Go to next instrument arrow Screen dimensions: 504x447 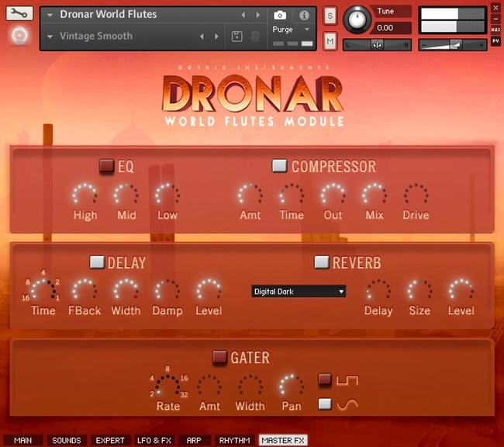tap(257, 15)
